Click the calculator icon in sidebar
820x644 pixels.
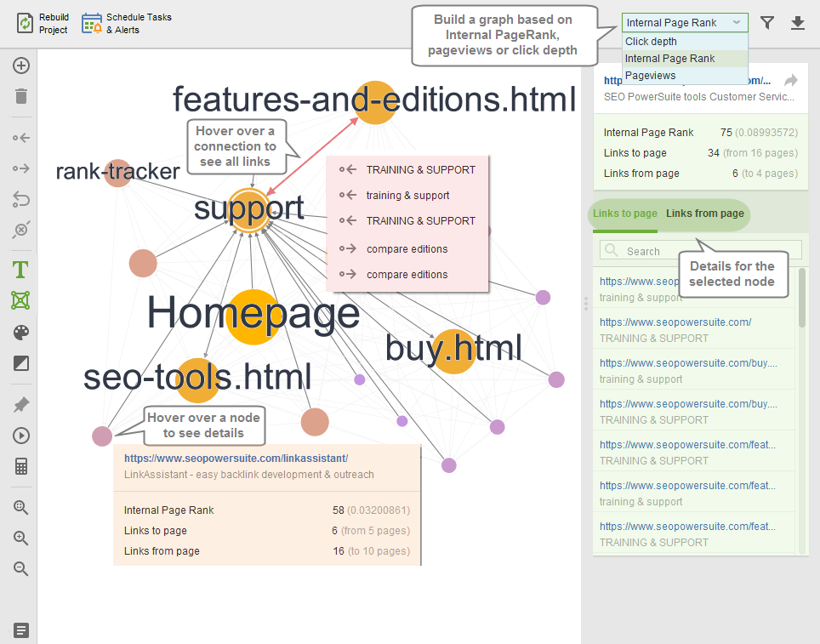(21, 466)
